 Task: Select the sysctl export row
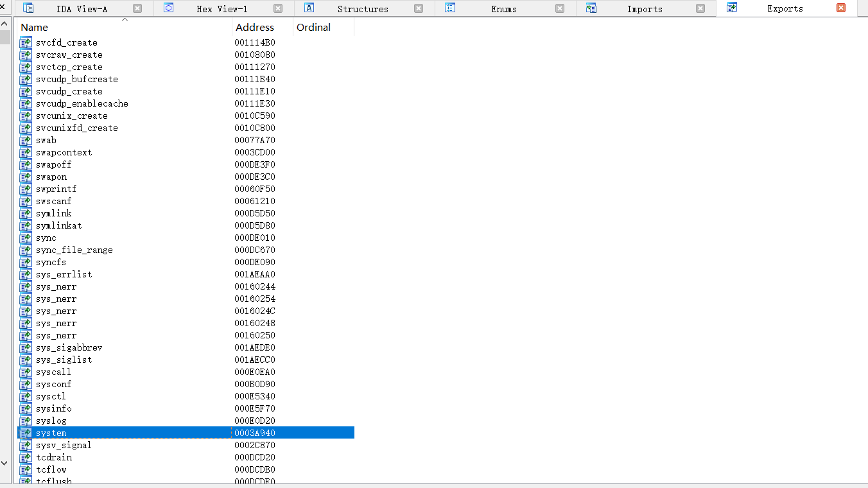click(x=186, y=396)
